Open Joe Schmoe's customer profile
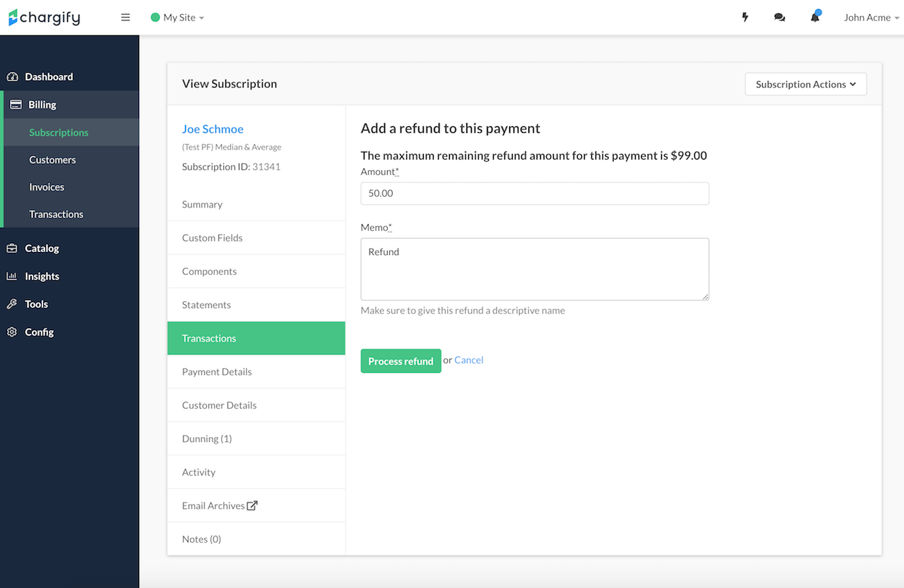 (x=213, y=128)
